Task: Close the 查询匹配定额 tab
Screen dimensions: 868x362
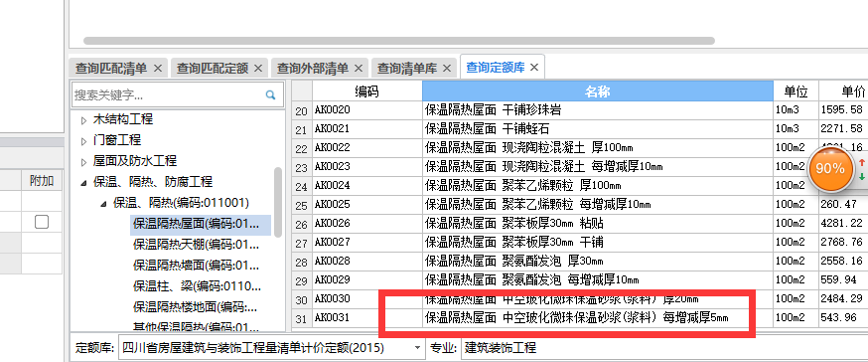Action: (258, 69)
